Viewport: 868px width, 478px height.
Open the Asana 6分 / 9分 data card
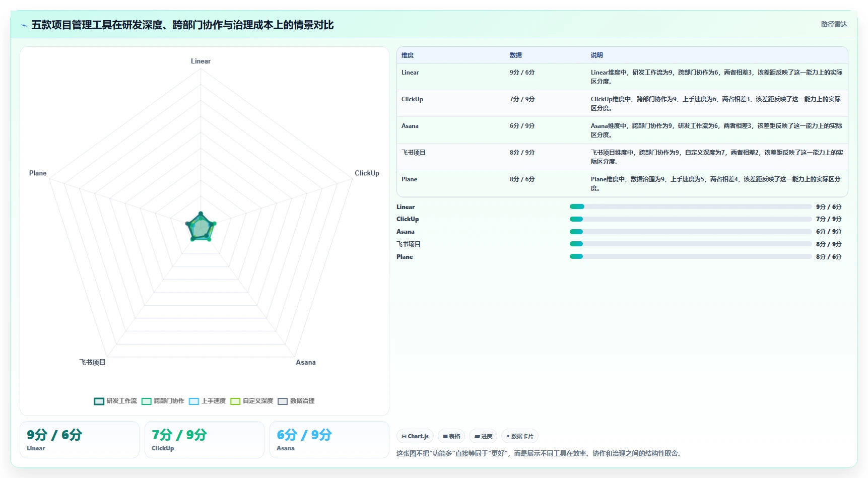[x=329, y=440]
